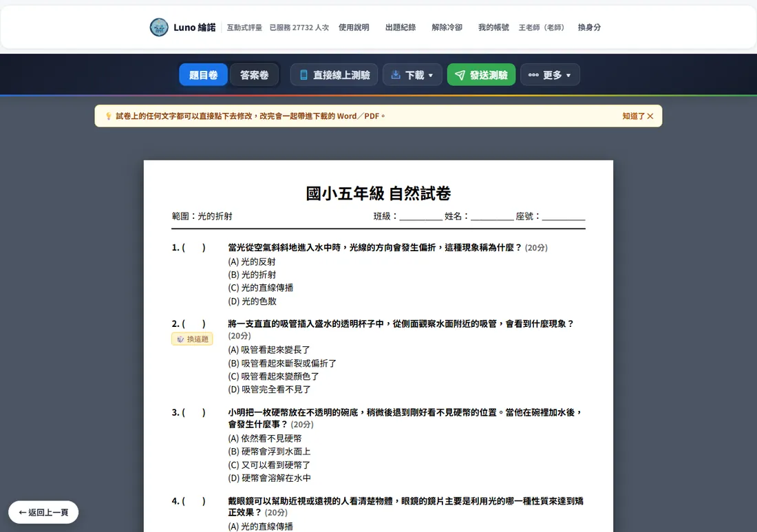Viewport: 757px width, 532px height.
Task: Click the answer bracket of question 4
Action: (193, 501)
